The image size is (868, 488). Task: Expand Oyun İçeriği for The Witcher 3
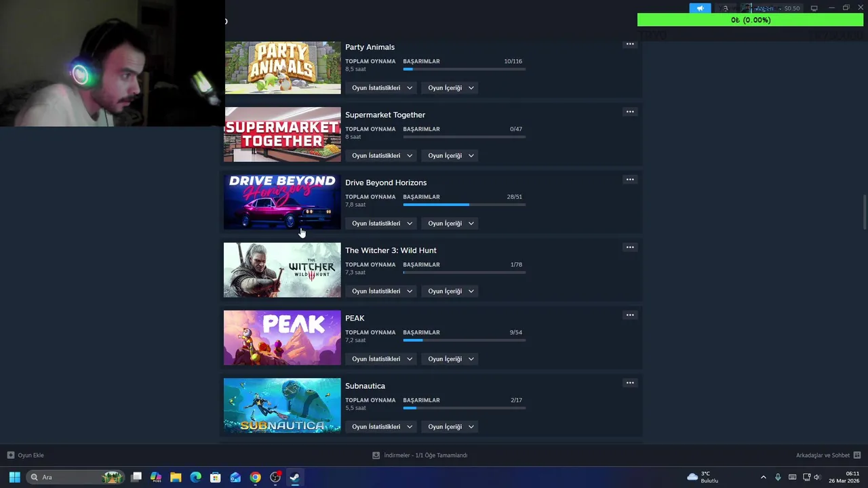point(451,291)
